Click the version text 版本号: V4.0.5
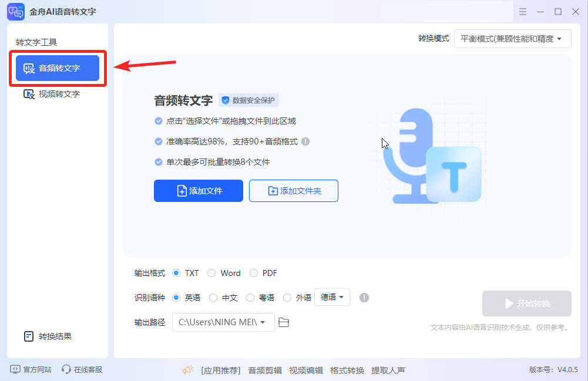588x381 pixels. (553, 369)
